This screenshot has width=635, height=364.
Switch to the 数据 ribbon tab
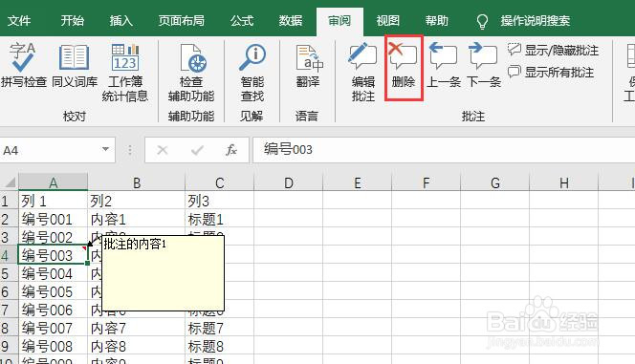point(291,20)
